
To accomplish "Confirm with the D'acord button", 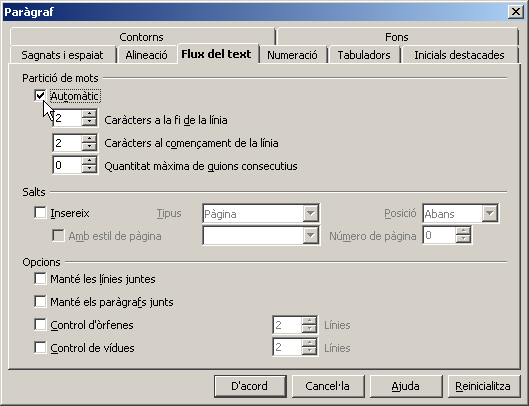I will (x=250, y=386).
